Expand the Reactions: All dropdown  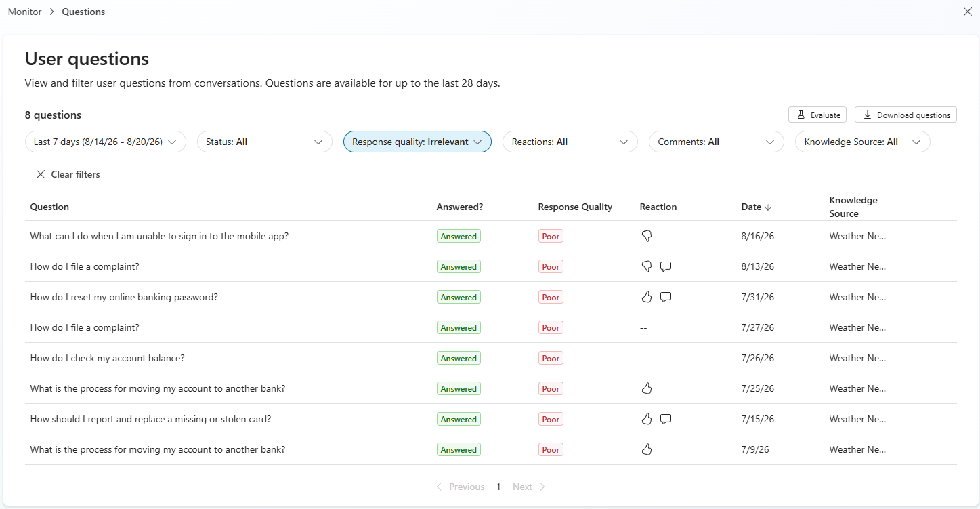coord(570,142)
